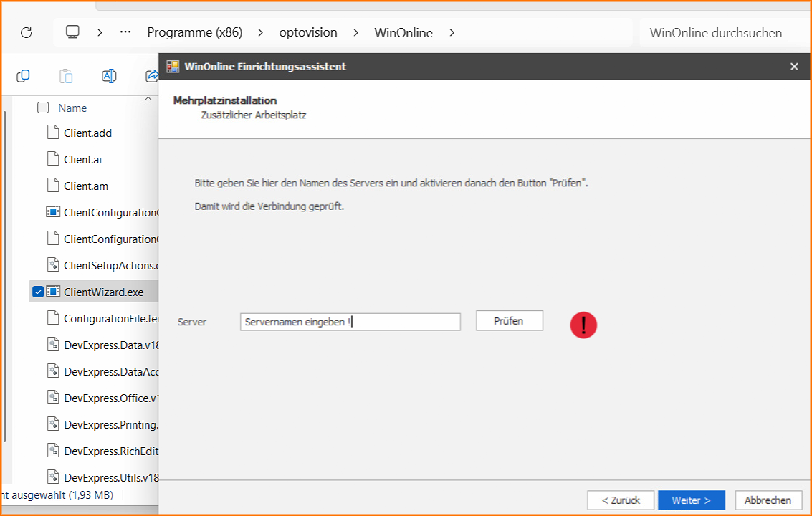
Task: Click the ClientSetupActions file icon
Action: pyautogui.click(x=53, y=265)
